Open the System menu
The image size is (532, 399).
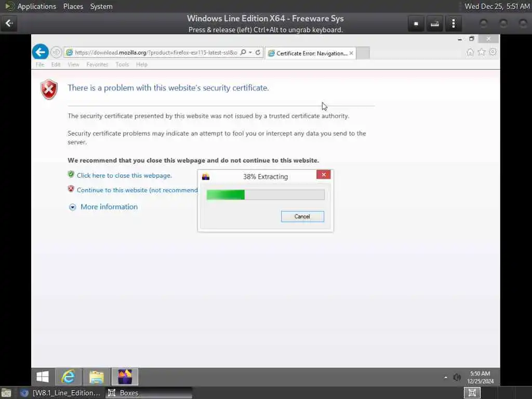101,6
